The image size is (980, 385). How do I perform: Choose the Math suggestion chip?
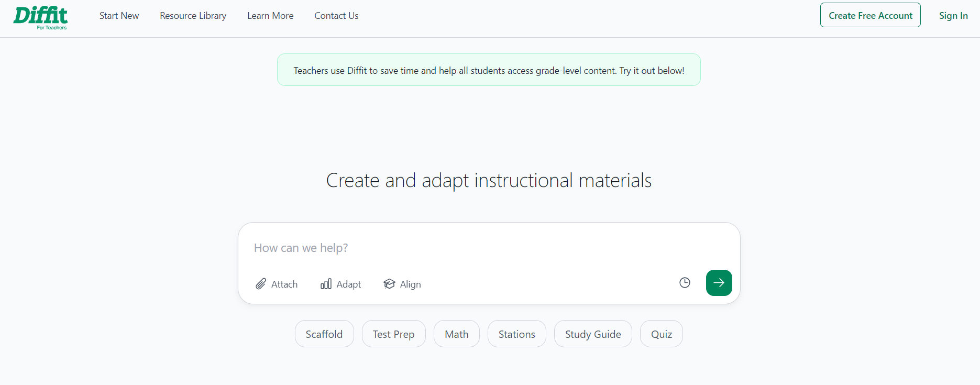[x=457, y=334]
